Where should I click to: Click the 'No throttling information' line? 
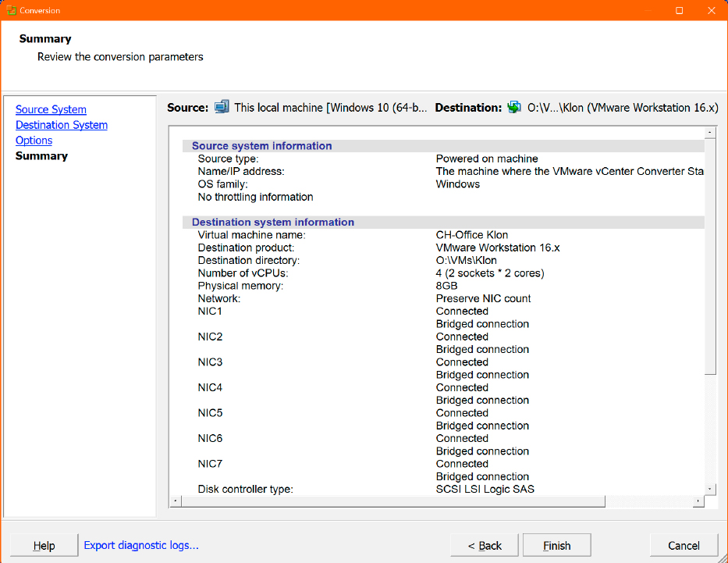pyautogui.click(x=255, y=197)
